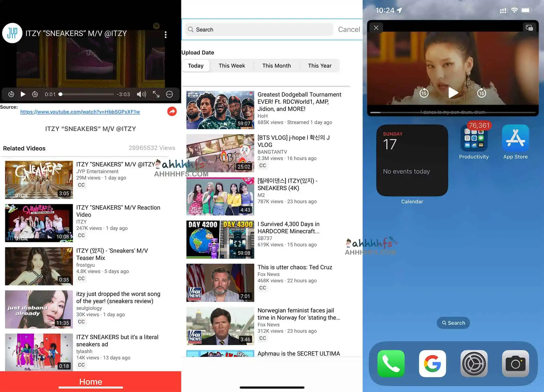The width and height of the screenshot is (544, 392).
Task: Restore picture-in-picture video to full app
Action: pos(529,28)
